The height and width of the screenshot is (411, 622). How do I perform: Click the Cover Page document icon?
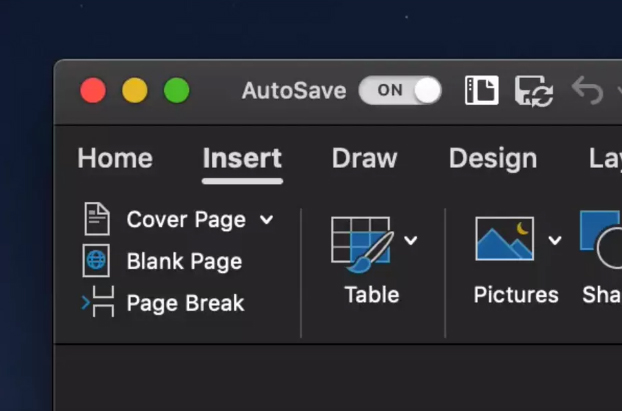pos(97,219)
